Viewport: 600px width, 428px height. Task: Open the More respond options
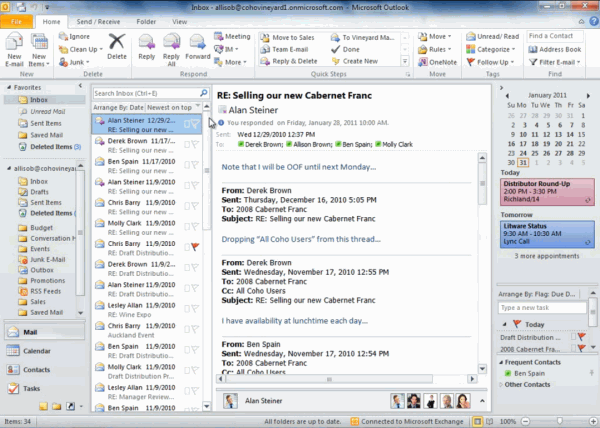(x=230, y=62)
